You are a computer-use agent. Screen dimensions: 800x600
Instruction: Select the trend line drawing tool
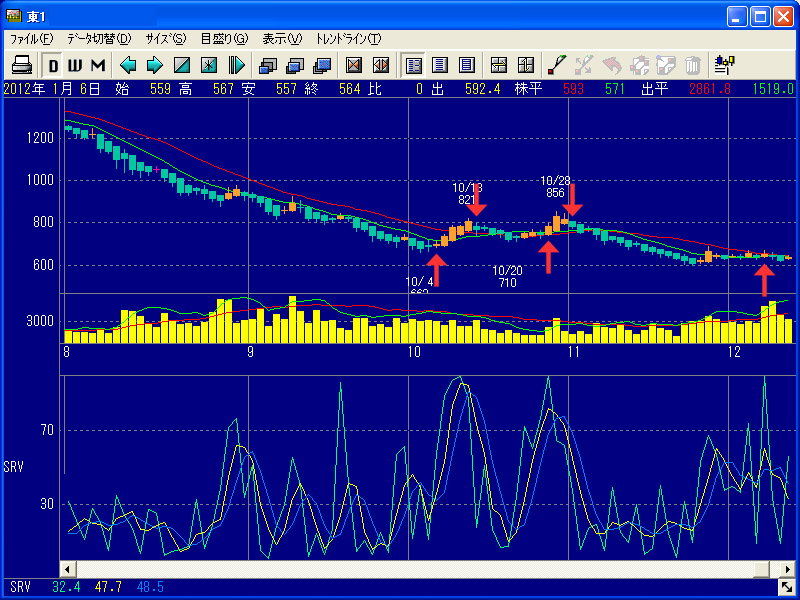(557, 65)
